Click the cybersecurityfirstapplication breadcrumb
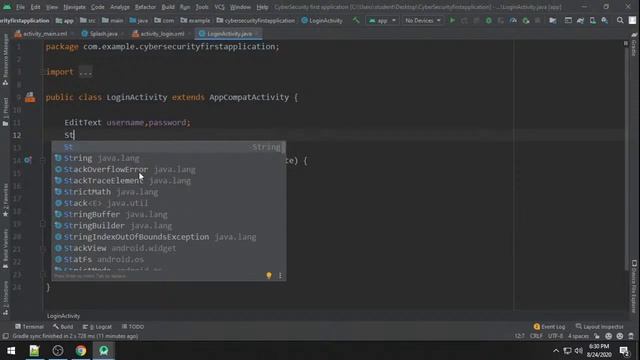640x360 pixels. click(x=256, y=20)
